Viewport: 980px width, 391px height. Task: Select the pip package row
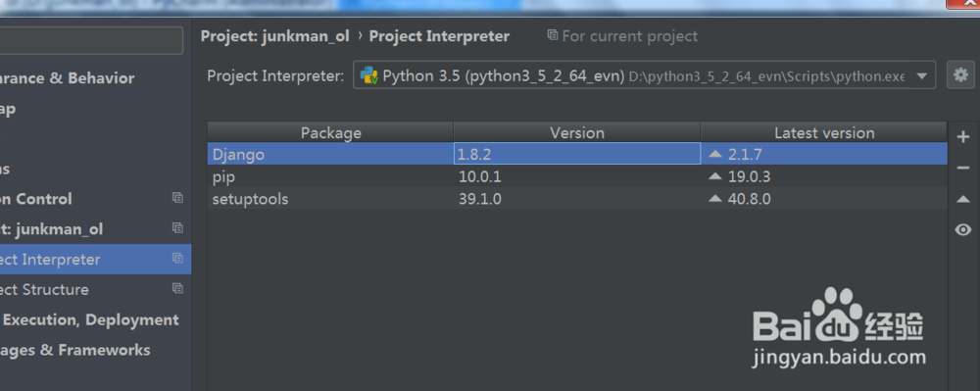(x=577, y=176)
